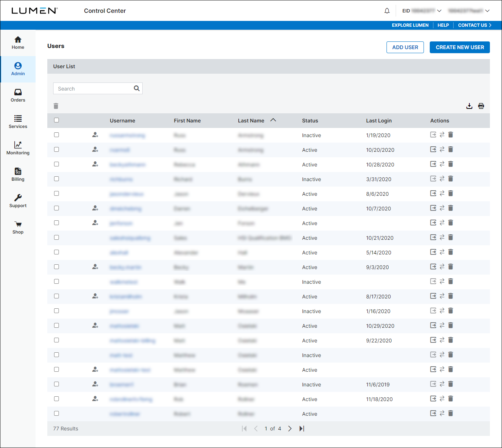Check the row with last login 10/7/2020
Screen dimensions: 502x448
pyautogui.click(x=56, y=208)
